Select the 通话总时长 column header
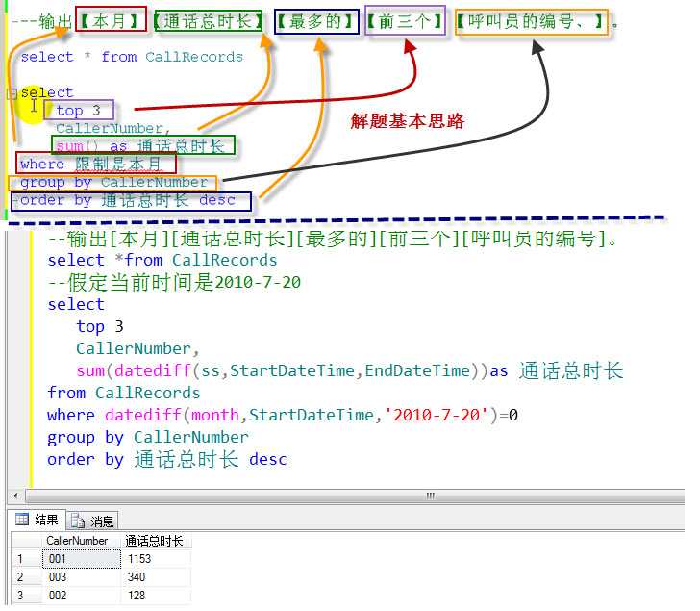 [x=155, y=541]
